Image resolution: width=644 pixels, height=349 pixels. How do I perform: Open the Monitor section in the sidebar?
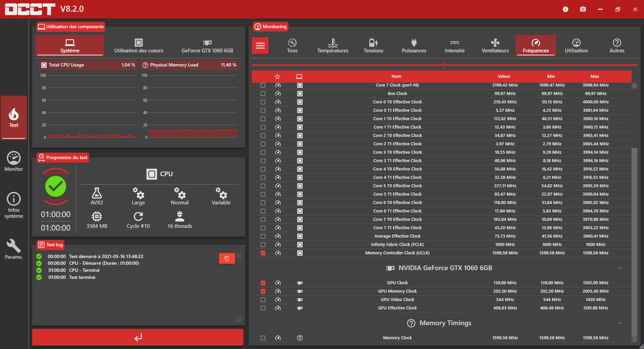[x=14, y=161]
